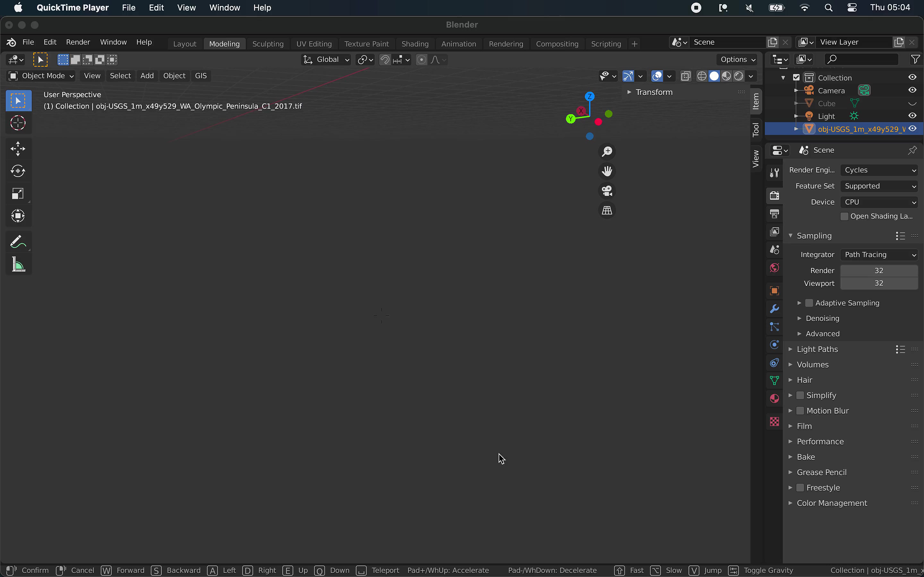Click the Options button in header
The image size is (924, 577).
[x=737, y=60]
